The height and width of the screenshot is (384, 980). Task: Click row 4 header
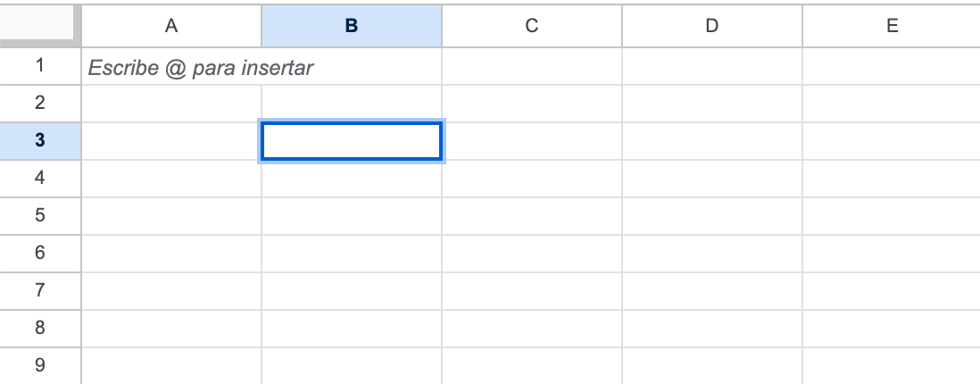(40, 179)
